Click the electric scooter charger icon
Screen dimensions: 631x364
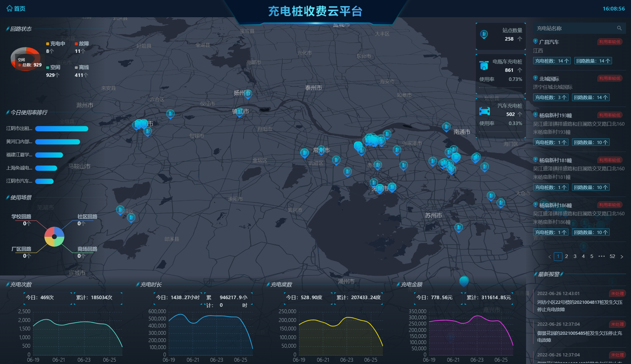point(484,65)
